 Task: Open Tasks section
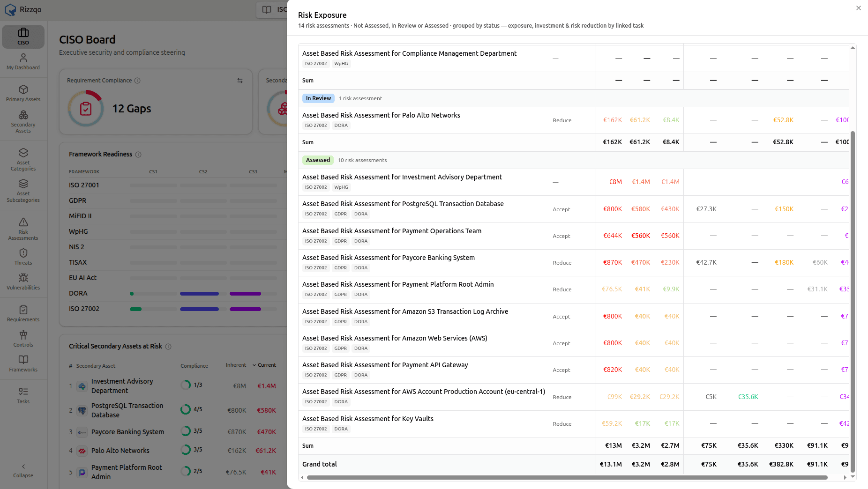coord(23,395)
